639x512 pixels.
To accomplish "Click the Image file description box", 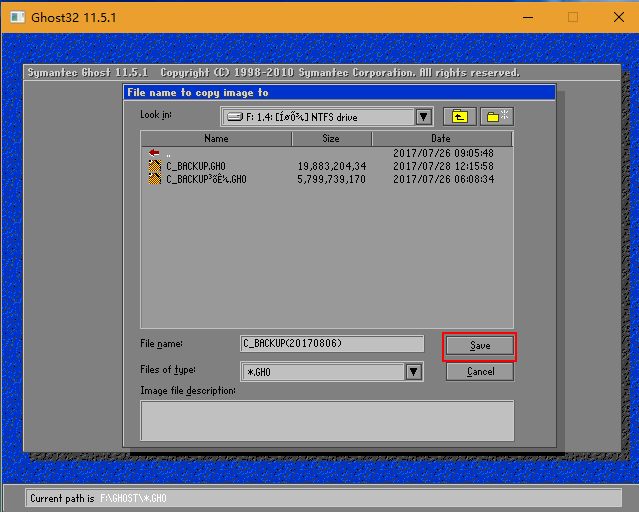I will coord(327,421).
